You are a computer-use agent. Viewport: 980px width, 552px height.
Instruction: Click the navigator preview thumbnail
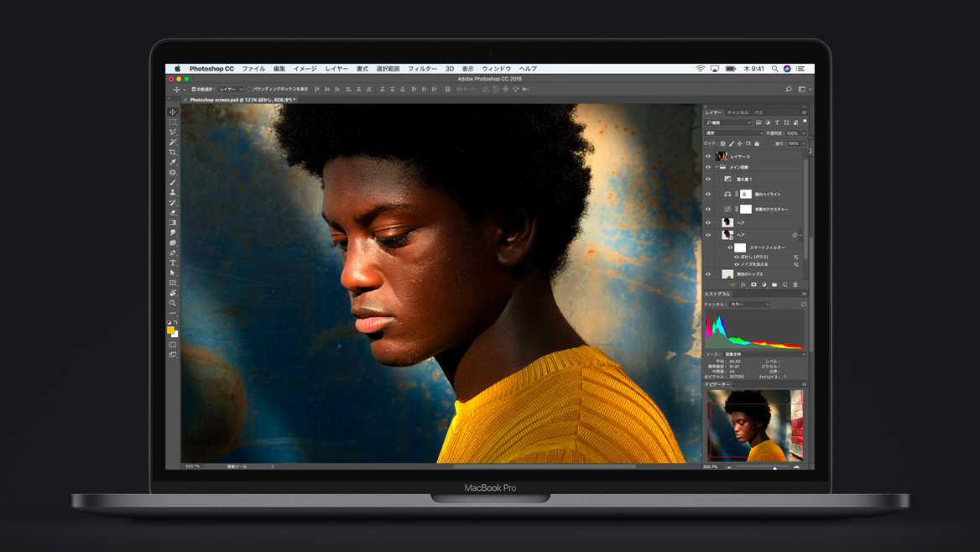(x=755, y=425)
